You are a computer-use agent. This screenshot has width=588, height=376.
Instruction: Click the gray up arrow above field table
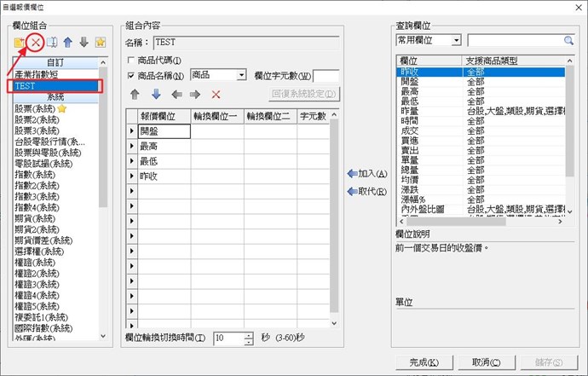coord(135,94)
